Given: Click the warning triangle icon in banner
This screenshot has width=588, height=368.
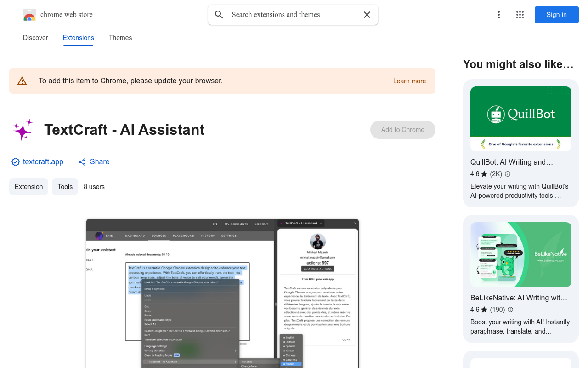Looking at the screenshot, I should click(x=22, y=81).
